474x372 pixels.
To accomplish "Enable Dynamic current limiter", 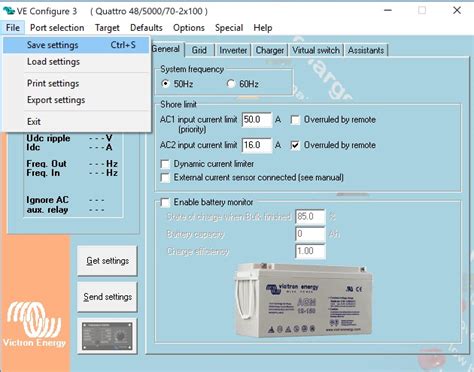I will click(x=165, y=164).
